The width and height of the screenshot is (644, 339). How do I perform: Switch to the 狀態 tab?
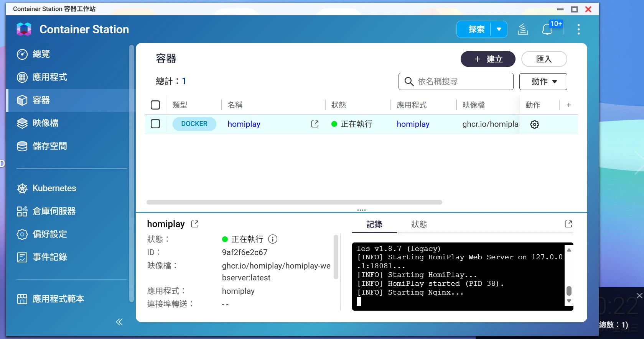(419, 224)
